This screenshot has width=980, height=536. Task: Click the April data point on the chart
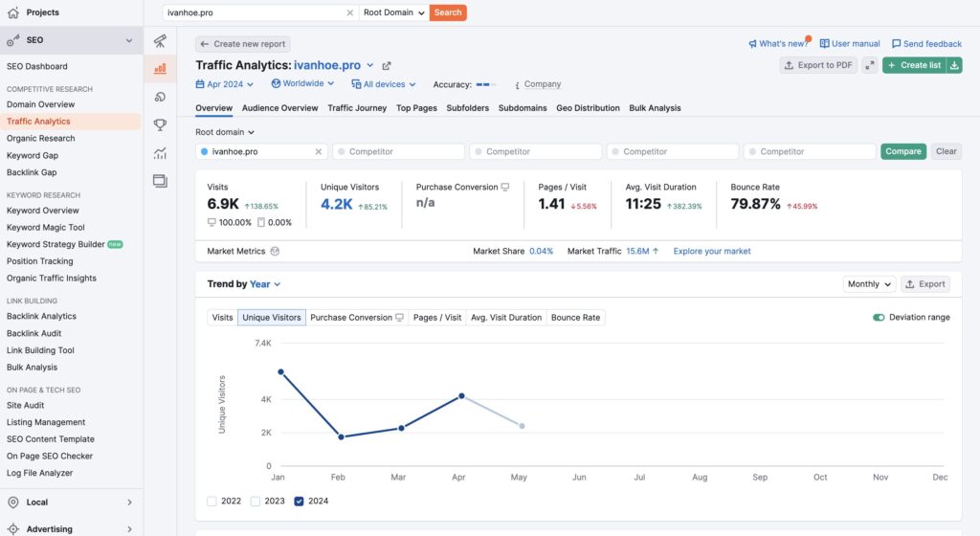click(461, 395)
